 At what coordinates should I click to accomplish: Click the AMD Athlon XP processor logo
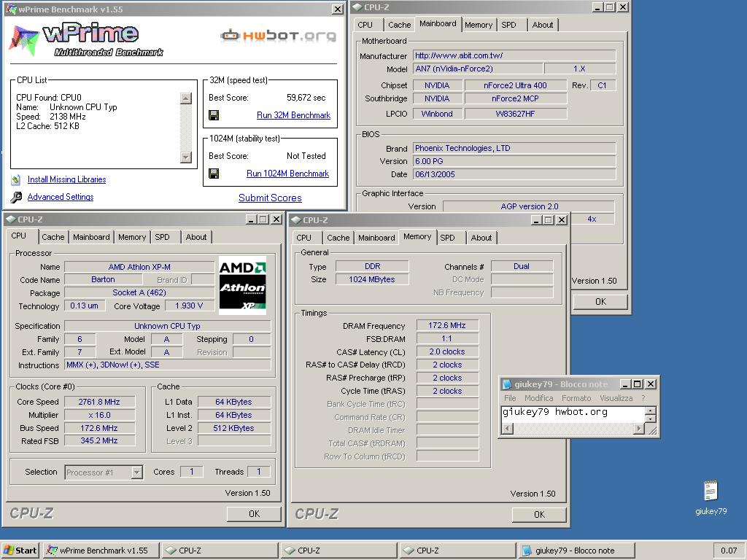click(x=242, y=285)
